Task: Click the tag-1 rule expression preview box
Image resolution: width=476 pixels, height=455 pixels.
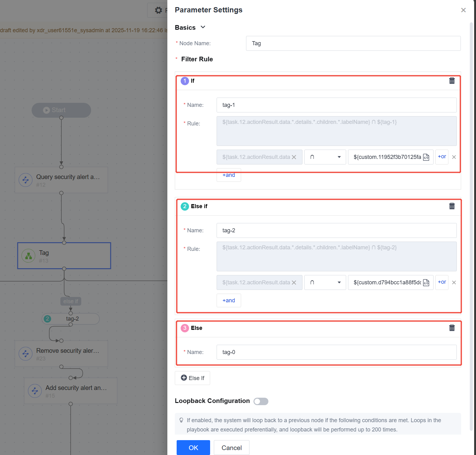Action: [337, 131]
